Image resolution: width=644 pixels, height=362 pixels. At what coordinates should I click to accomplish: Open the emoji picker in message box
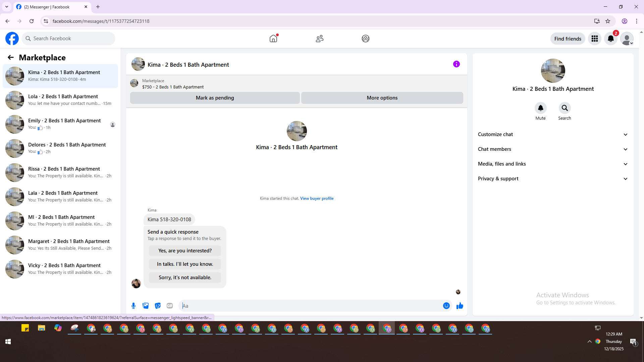[x=446, y=306]
